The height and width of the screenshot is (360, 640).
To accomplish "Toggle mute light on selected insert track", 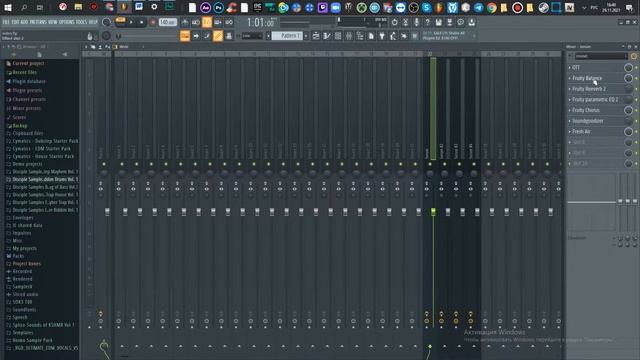I will coord(430,164).
